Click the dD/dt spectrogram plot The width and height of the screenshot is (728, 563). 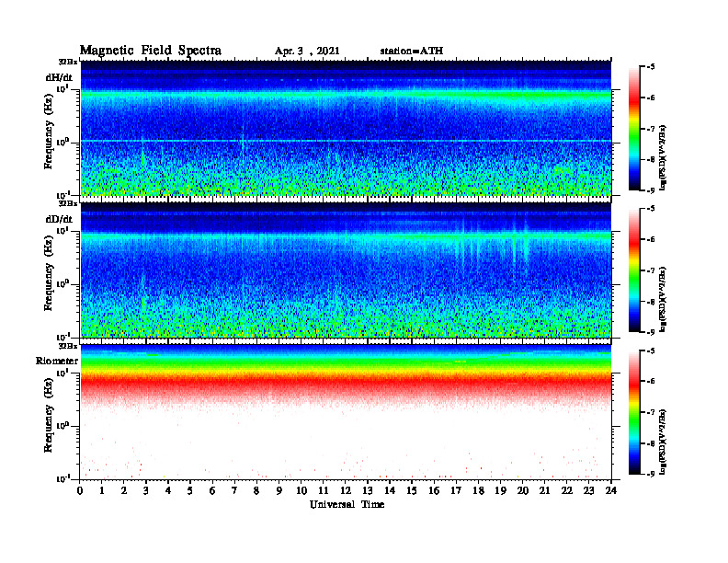346,270
